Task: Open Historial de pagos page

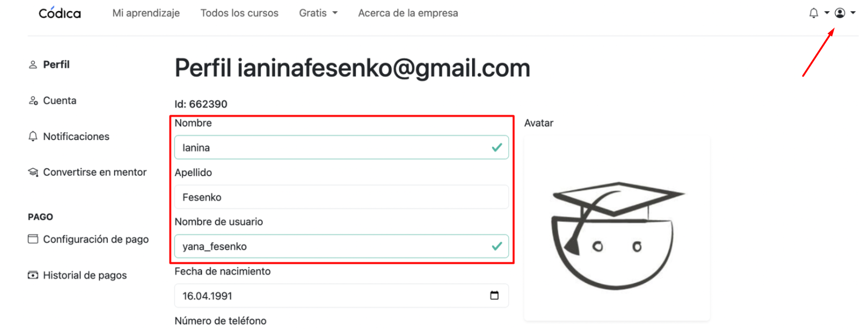Action: 85,275
